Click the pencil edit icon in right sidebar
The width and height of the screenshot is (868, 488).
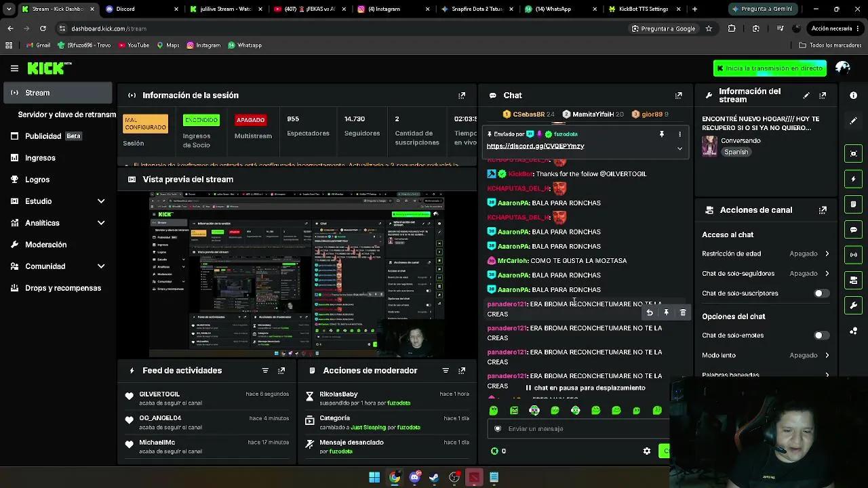(x=853, y=121)
